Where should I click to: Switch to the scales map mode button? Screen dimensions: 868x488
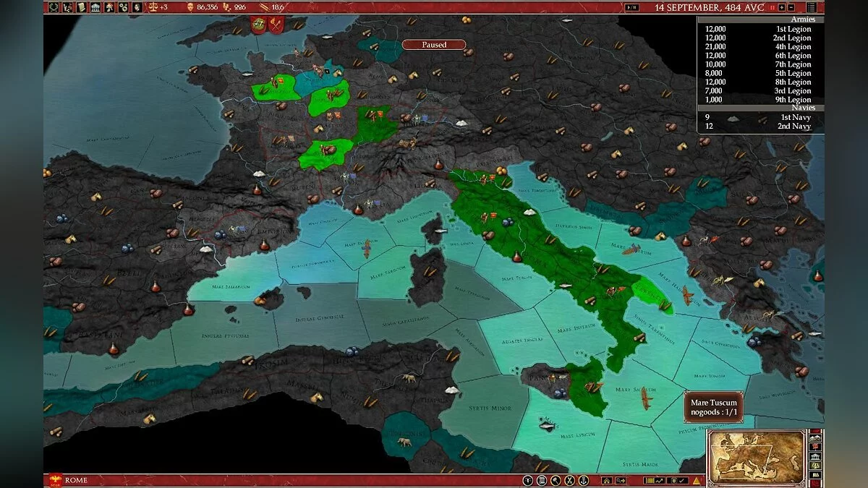tap(815, 466)
